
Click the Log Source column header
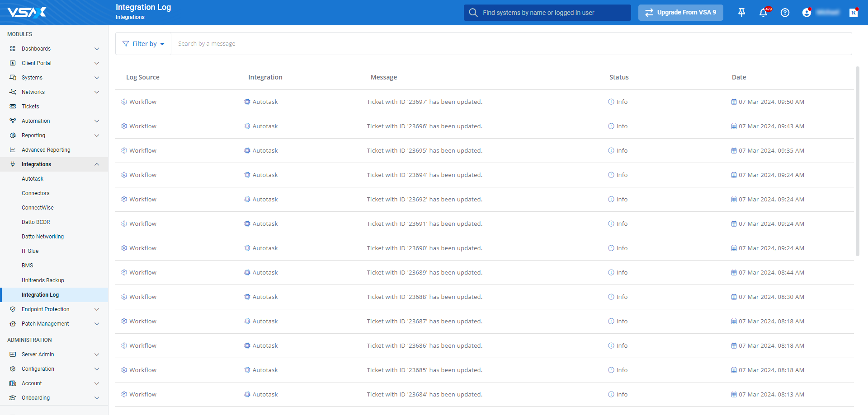point(143,77)
